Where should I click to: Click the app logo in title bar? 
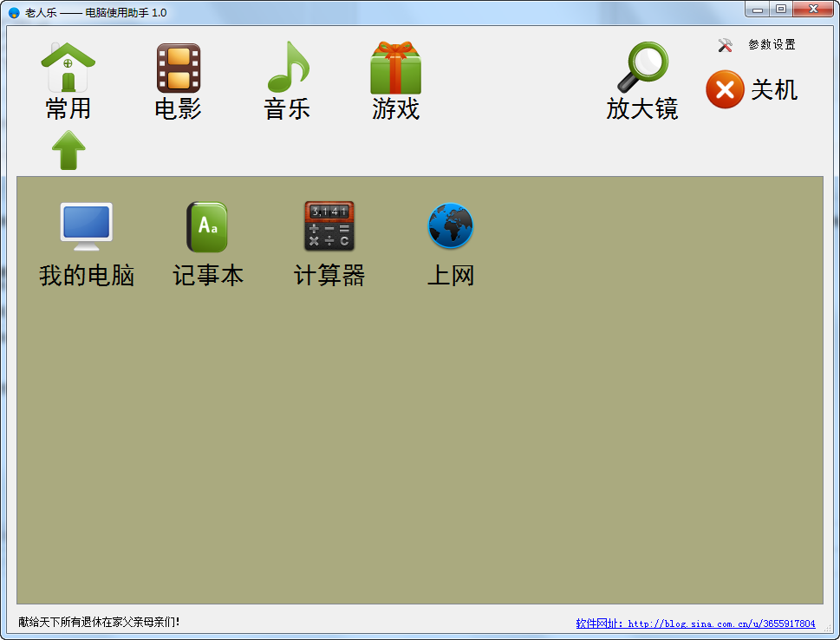point(14,12)
